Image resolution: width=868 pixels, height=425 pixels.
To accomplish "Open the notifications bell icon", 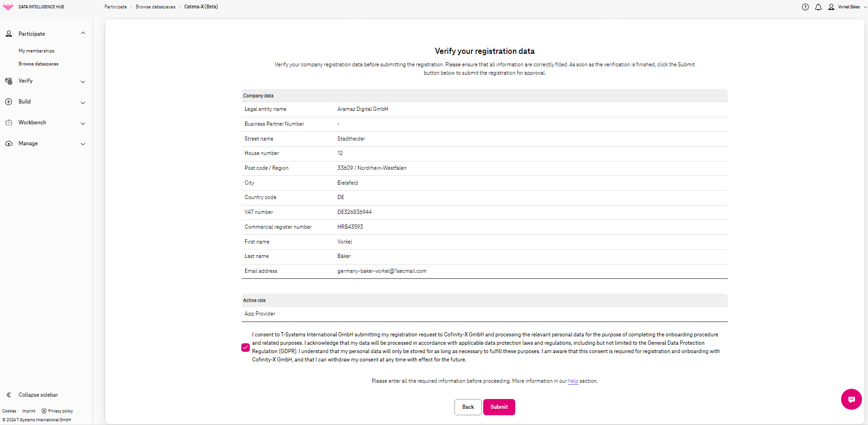I will (818, 7).
